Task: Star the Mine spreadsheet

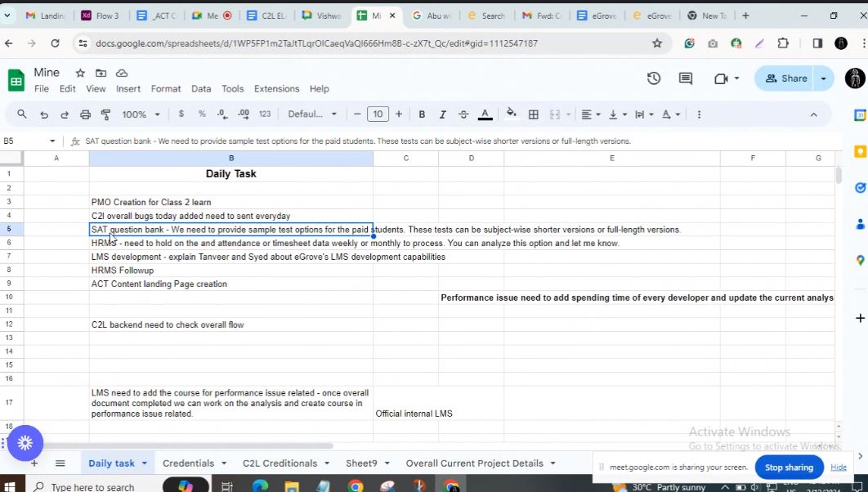Action: [x=80, y=73]
